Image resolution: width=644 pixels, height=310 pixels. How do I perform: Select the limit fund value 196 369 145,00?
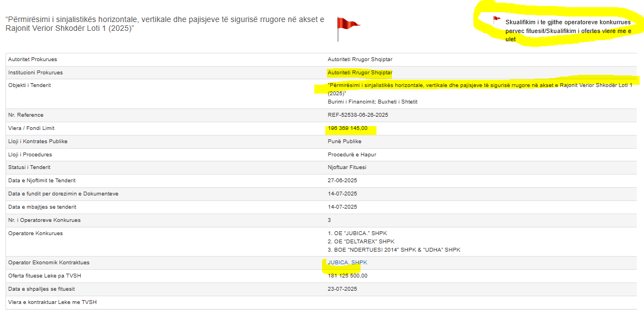[347, 128]
